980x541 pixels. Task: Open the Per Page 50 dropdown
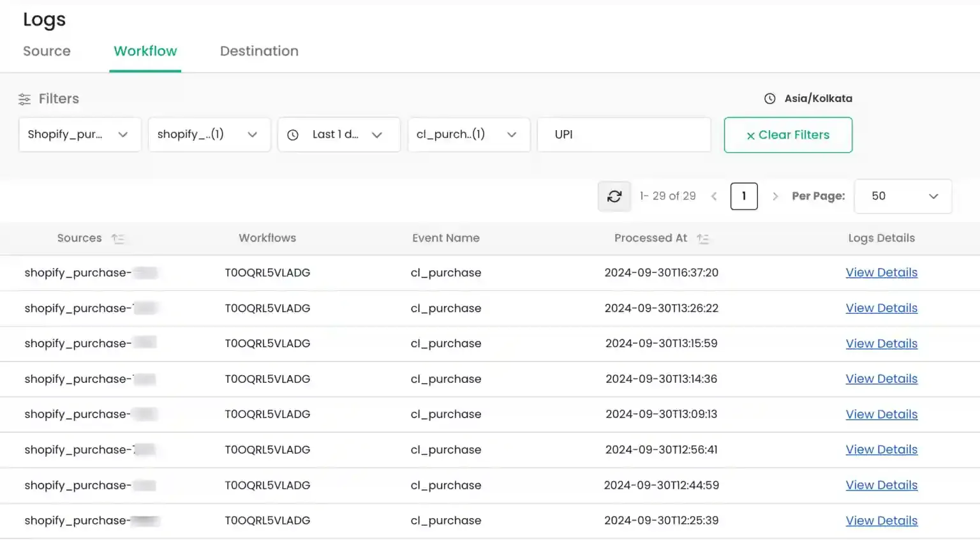[x=903, y=196]
